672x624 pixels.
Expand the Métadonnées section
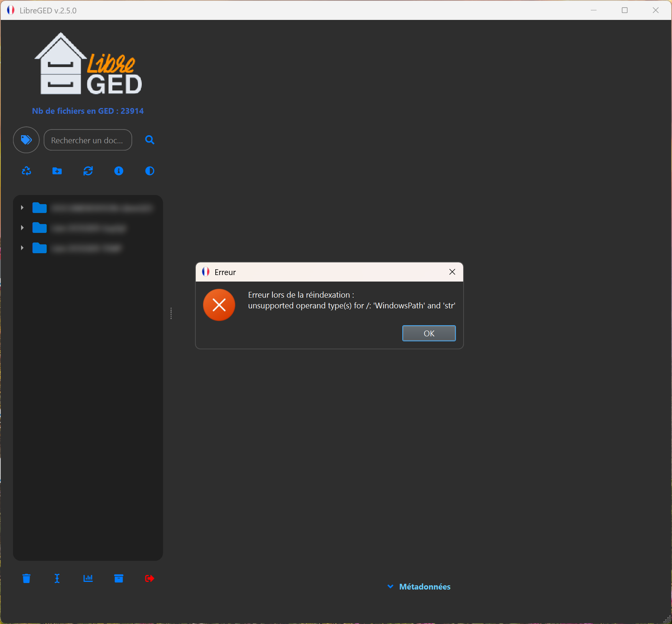point(419,586)
